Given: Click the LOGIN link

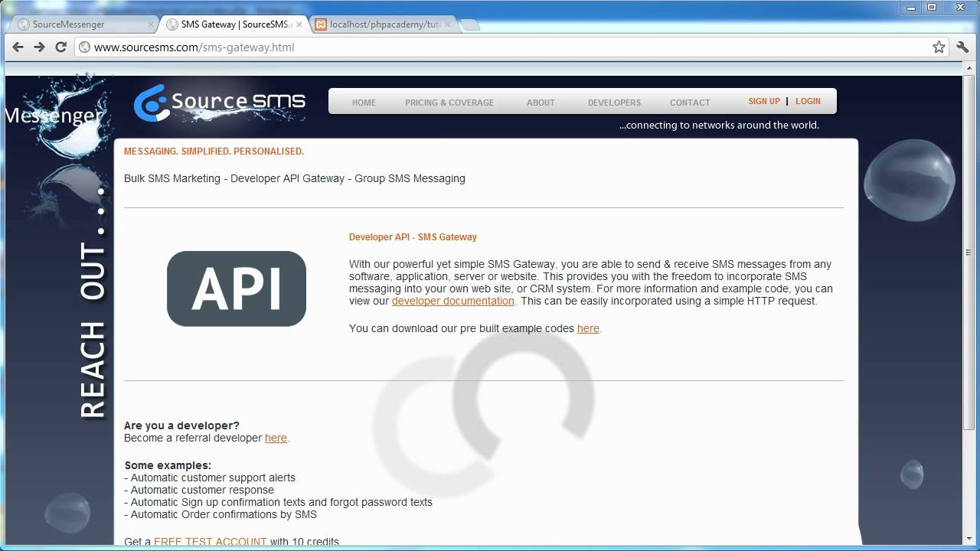Looking at the screenshot, I should point(808,101).
